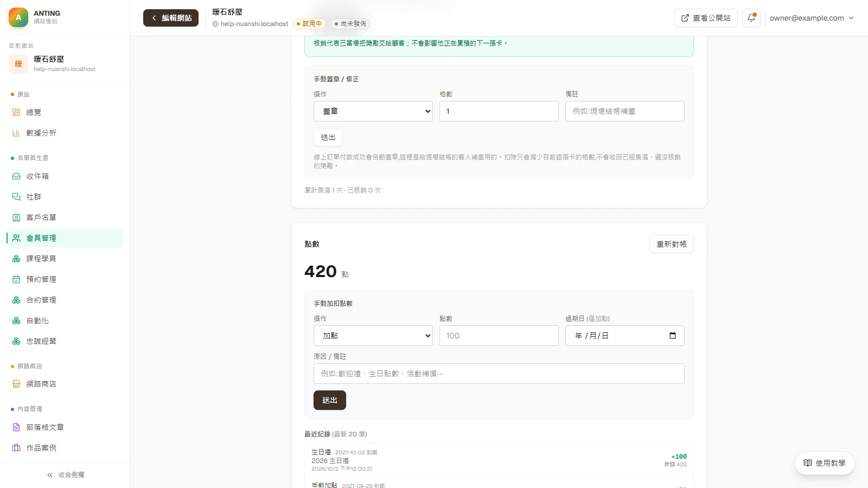Image resolution: width=868 pixels, height=488 pixels.
Task: Click the 忠誠經營 icon
Action: [16, 341]
